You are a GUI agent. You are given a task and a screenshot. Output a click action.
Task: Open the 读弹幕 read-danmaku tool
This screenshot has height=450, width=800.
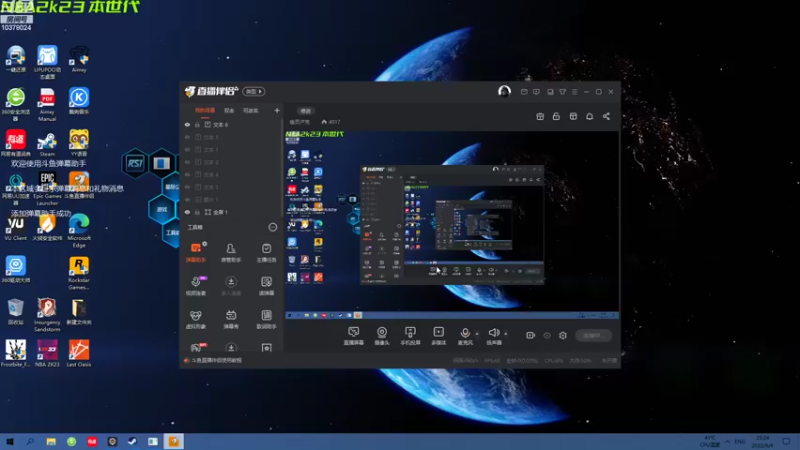click(266, 285)
